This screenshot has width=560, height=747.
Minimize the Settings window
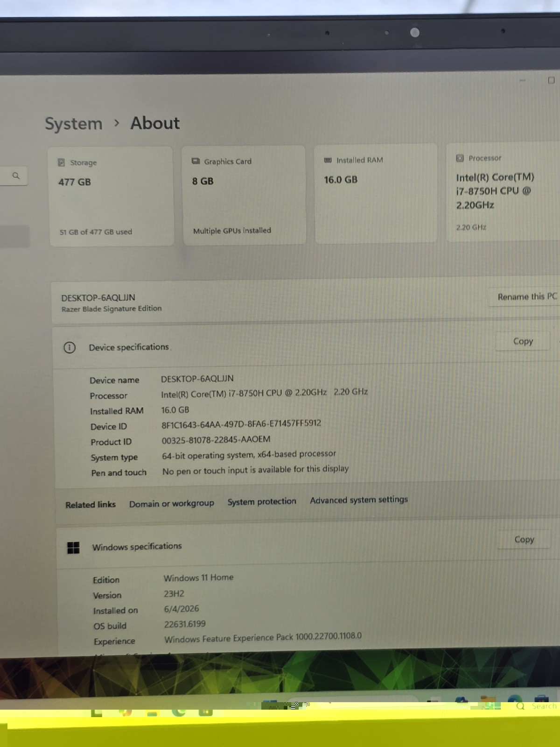pyautogui.click(x=522, y=80)
